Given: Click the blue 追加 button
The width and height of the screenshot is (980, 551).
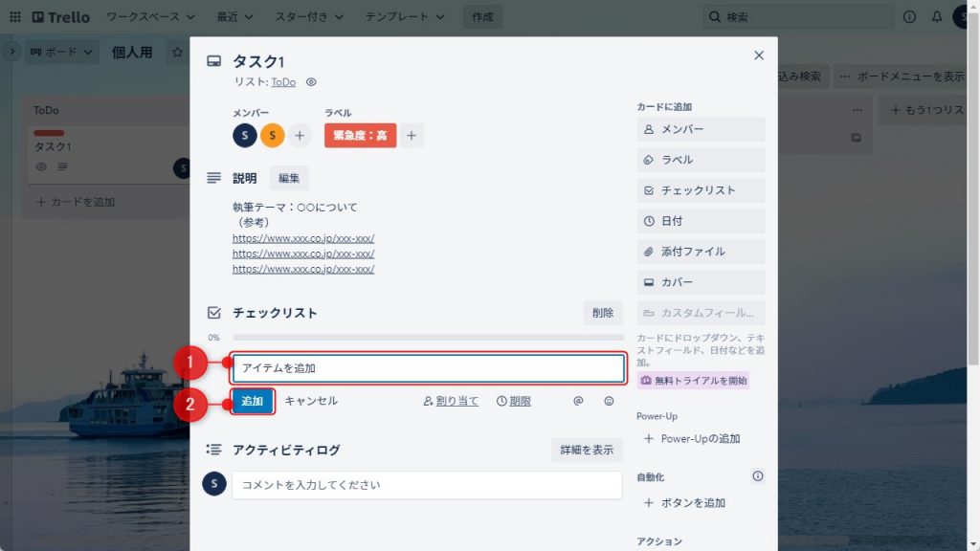Looking at the screenshot, I should [253, 401].
